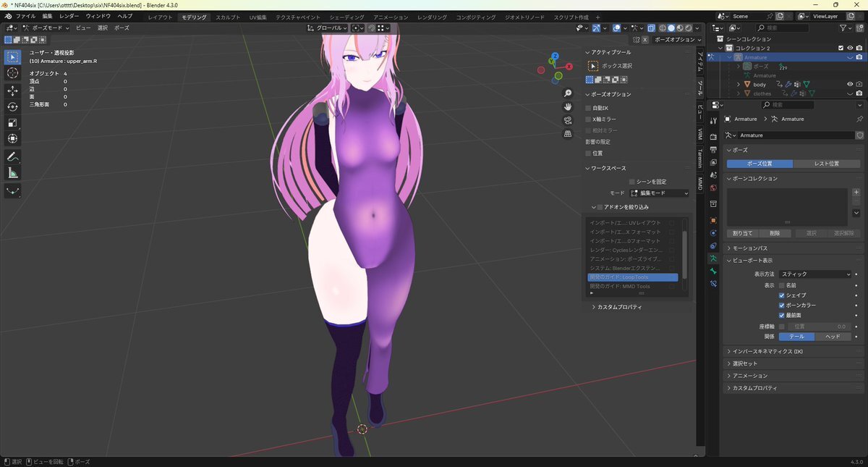868x467 pixels.
Task: Select the Move tool in the left toolbar
Action: (12, 91)
